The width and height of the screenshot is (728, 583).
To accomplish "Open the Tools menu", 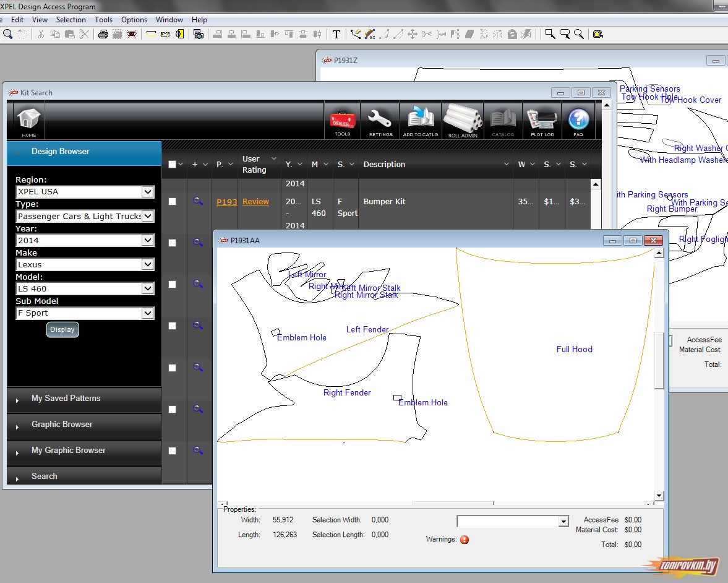I will click(x=103, y=20).
